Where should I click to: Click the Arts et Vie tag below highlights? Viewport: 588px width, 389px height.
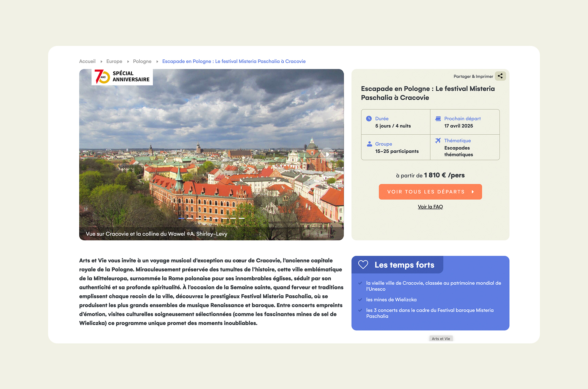(x=441, y=339)
